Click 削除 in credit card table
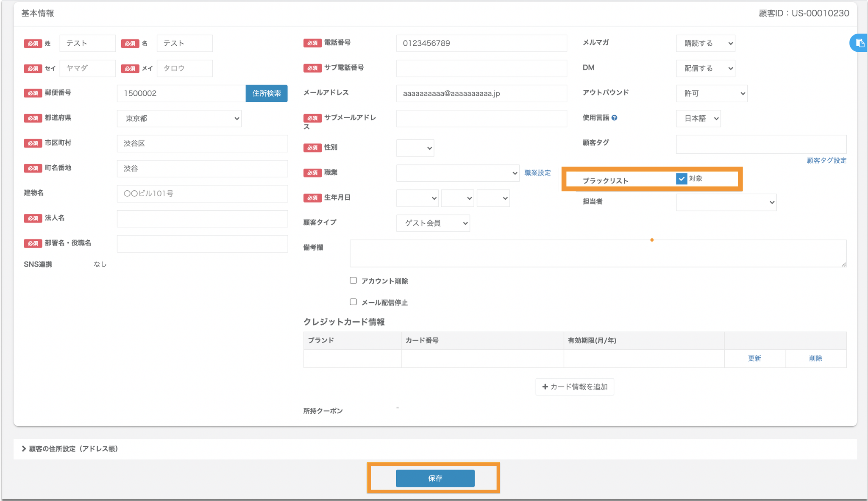Screen dimensions: 868x501 coord(815,358)
